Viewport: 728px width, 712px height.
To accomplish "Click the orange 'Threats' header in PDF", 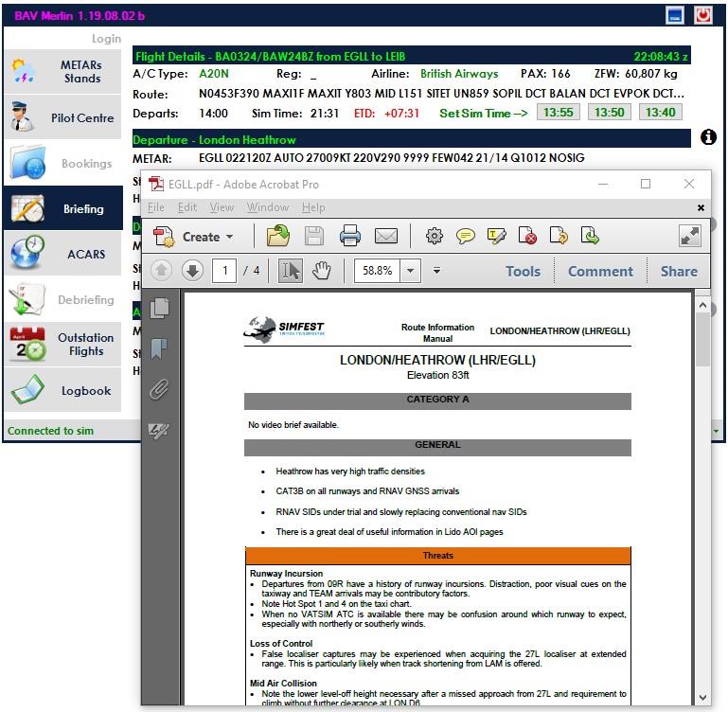I will (437, 556).
